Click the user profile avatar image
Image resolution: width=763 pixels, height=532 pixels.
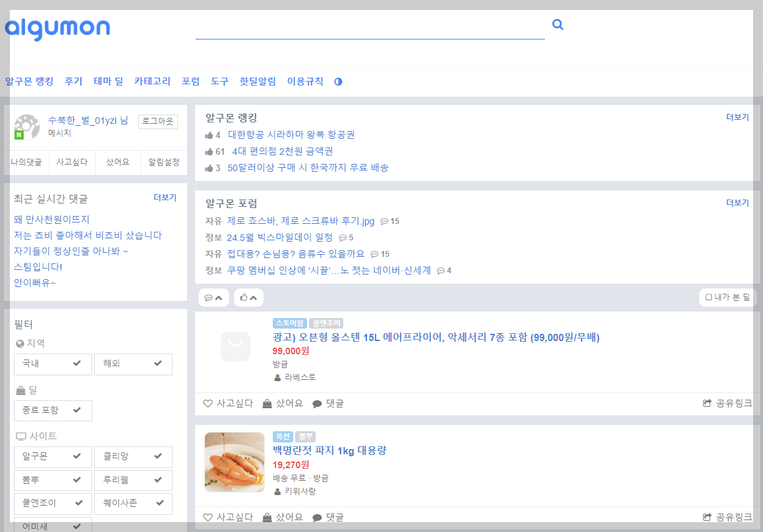tap(27, 126)
